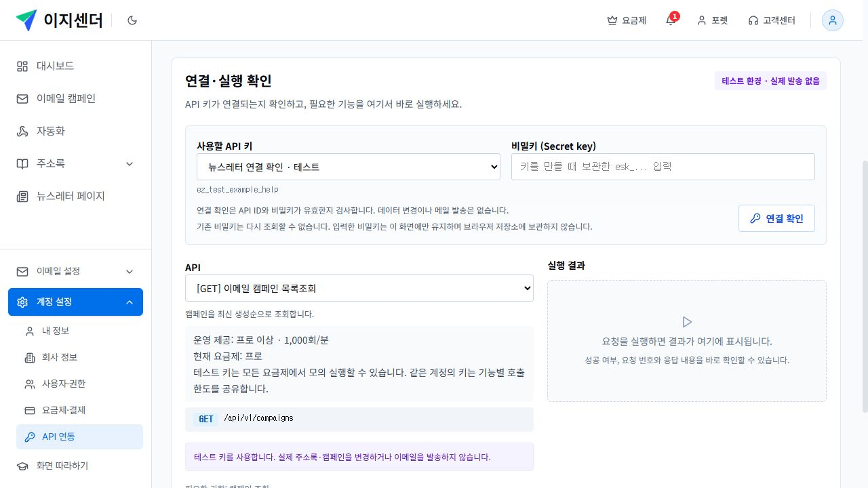This screenshot has width=868, height=488.
Task: Open 요금제·결제 submenu item
Action: coord(79,410)
